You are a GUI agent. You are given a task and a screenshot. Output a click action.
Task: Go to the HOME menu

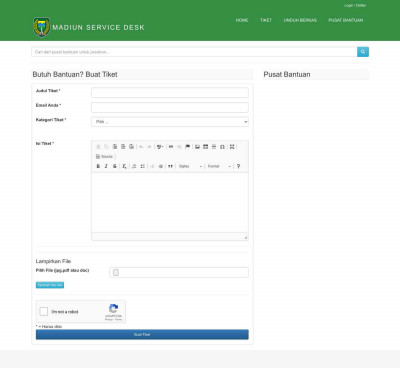coord(242,20)
